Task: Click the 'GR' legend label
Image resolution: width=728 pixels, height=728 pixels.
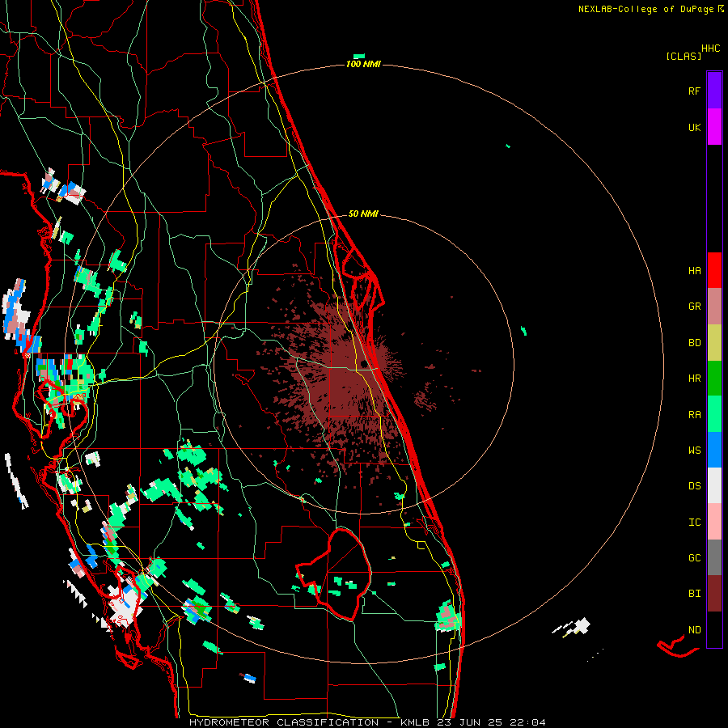Action: click(x=694, y=307)
